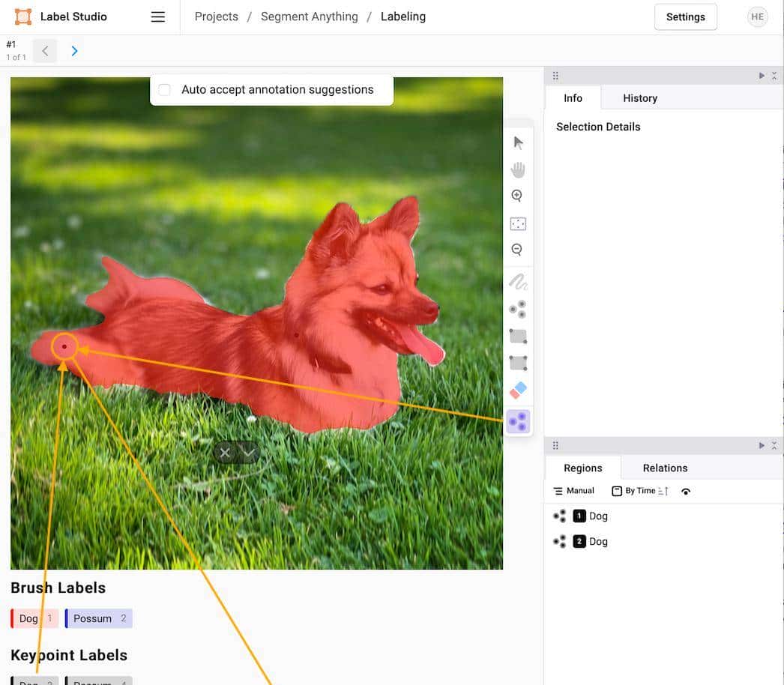Activate the hand pan tool

tap(518, 169)
